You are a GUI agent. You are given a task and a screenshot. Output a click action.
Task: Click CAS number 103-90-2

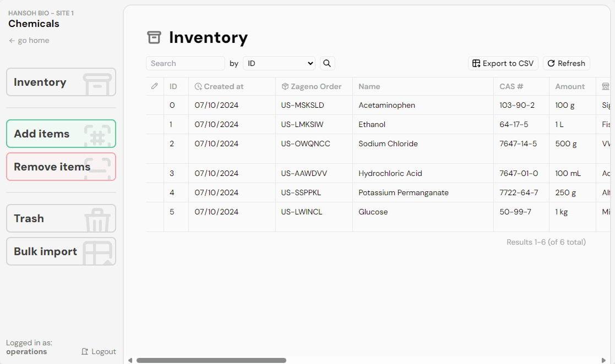pos(517,106)
